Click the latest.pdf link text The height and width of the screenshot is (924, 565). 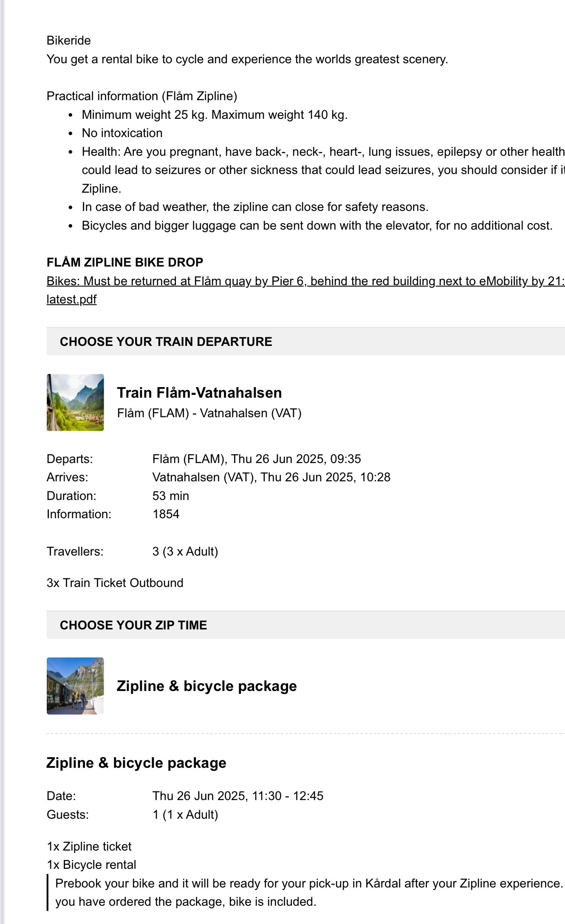(x=71, y=300)
